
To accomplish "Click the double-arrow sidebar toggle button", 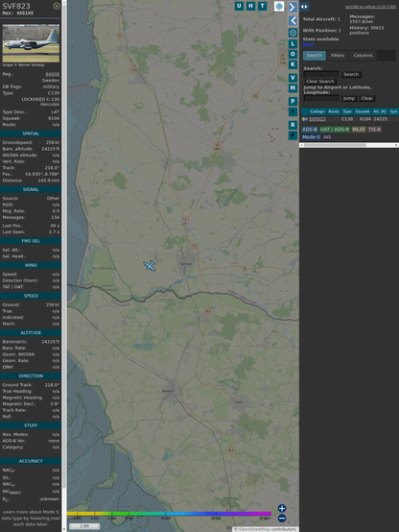I will tap(304, 7).
